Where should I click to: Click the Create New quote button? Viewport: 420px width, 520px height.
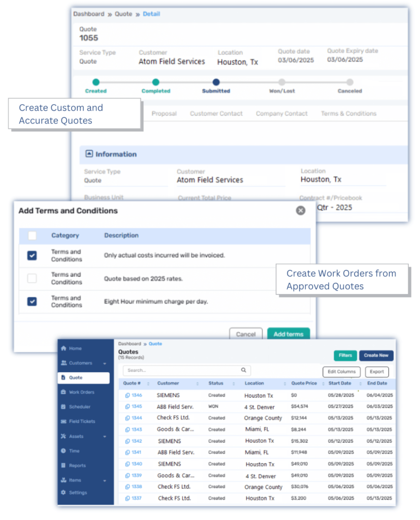coord(376,355)
